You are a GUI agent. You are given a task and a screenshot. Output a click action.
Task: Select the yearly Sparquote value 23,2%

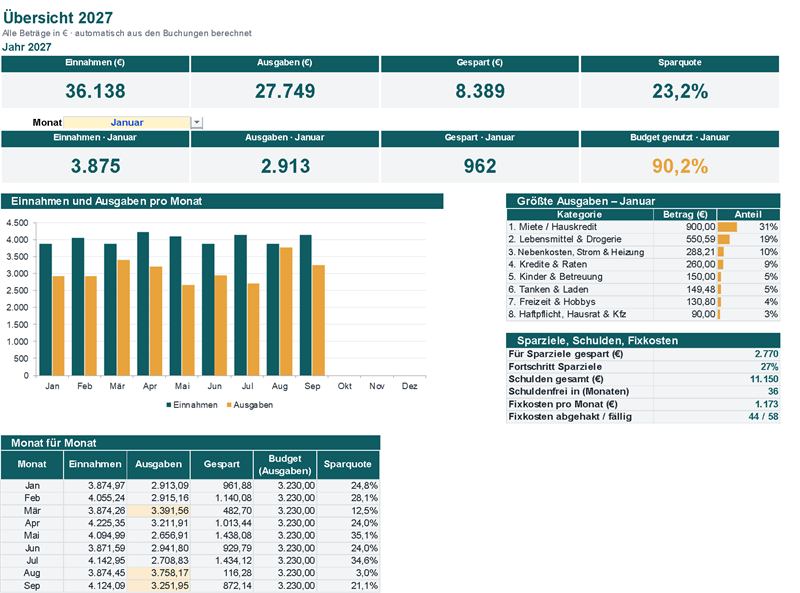point(680,91)
